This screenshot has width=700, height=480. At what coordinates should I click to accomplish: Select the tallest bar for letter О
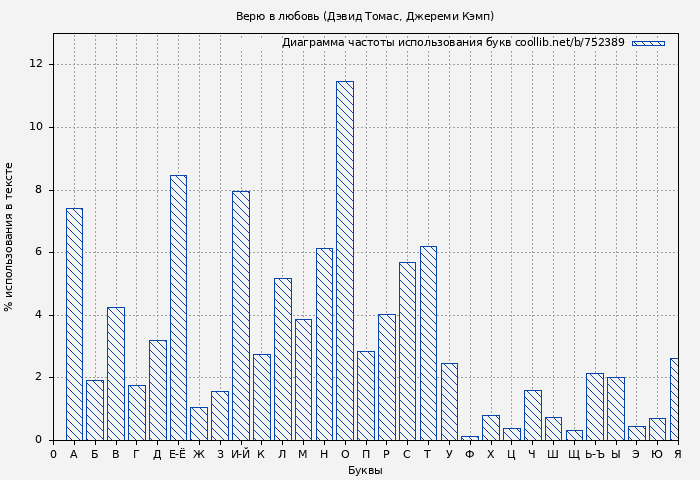pos(345,260)
